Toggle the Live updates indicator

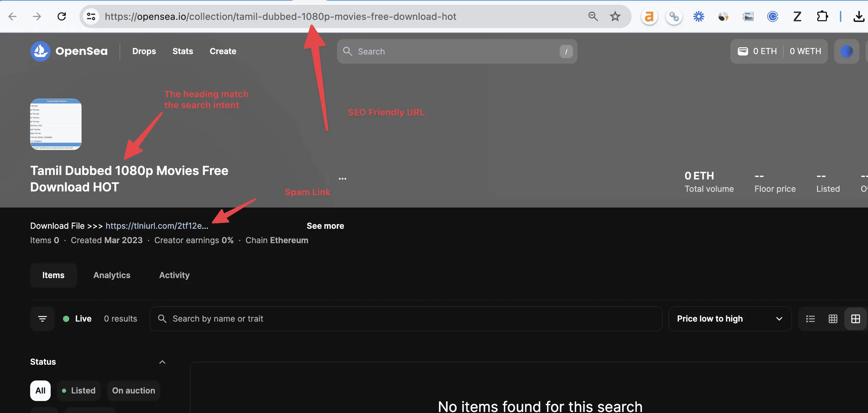[77, 319]
